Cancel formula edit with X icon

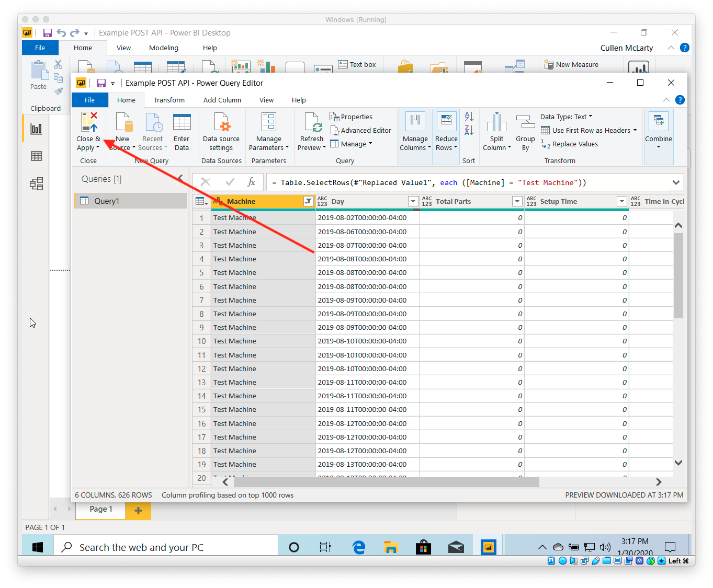[x=206, y=182]
